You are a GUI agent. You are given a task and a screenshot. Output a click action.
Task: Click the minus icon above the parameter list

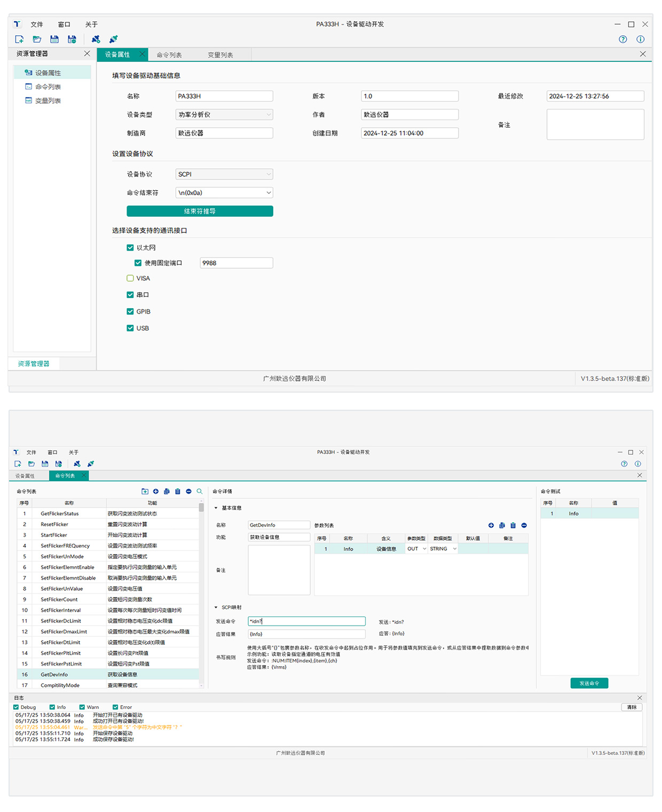[524, 526]
